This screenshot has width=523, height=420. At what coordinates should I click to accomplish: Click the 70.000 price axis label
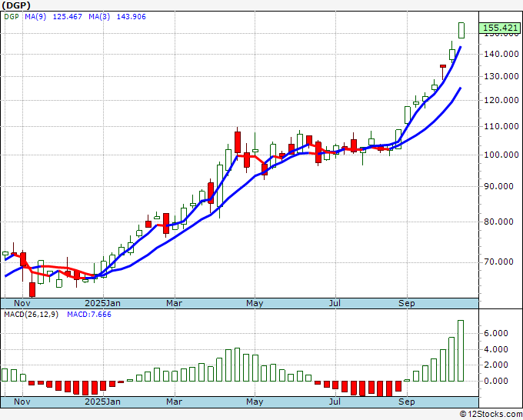pos(498,262)
